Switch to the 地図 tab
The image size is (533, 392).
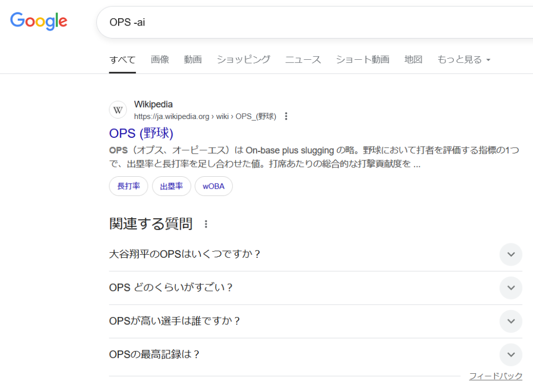click(x=413, y=60)
